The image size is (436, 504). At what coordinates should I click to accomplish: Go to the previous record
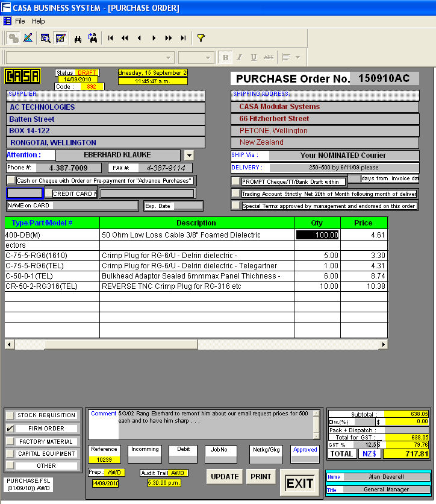point(139,38)
